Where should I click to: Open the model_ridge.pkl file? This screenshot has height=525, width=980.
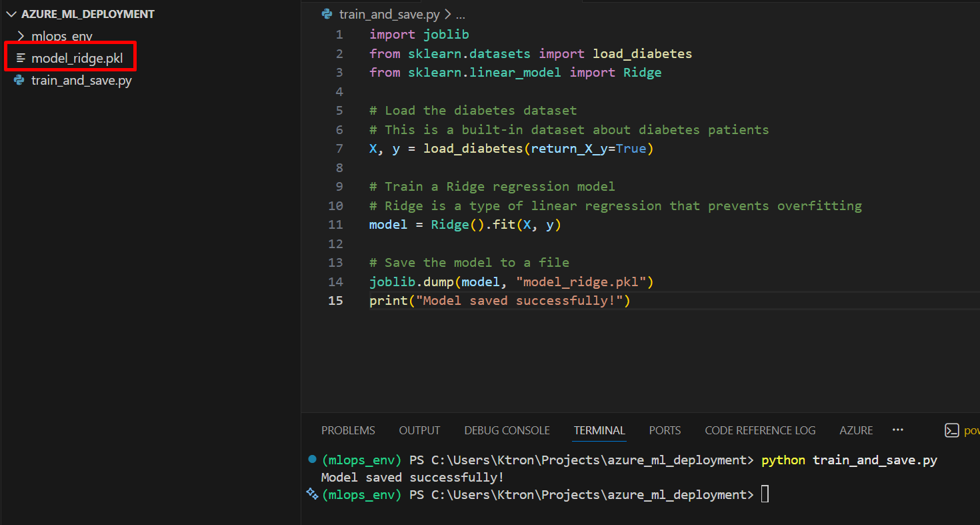(x=77, y=59)
